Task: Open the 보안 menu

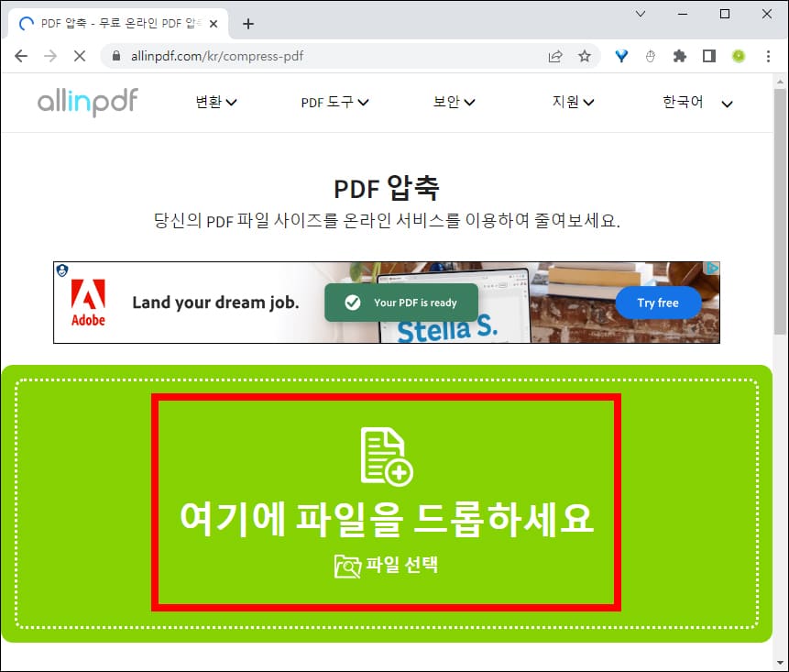Action: [454, 102]
